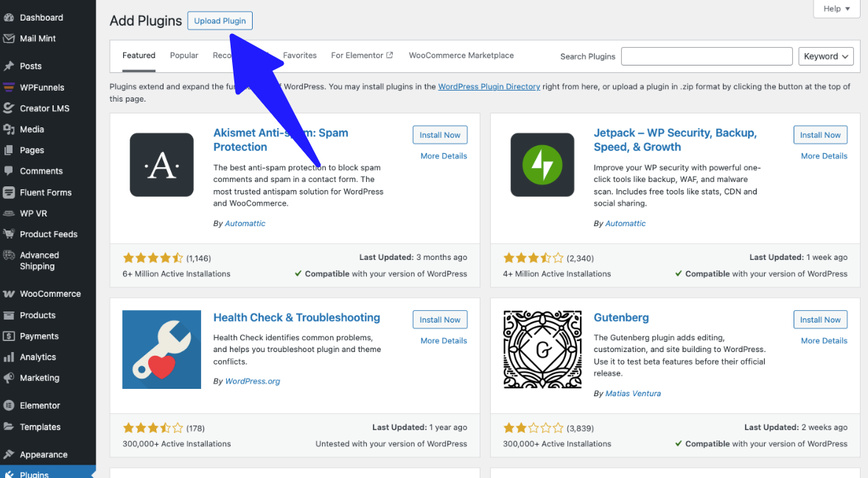Screen dimensions: 868x478
Task: Switch to the Popular plugins tab
Action: [x=183, y=55]
